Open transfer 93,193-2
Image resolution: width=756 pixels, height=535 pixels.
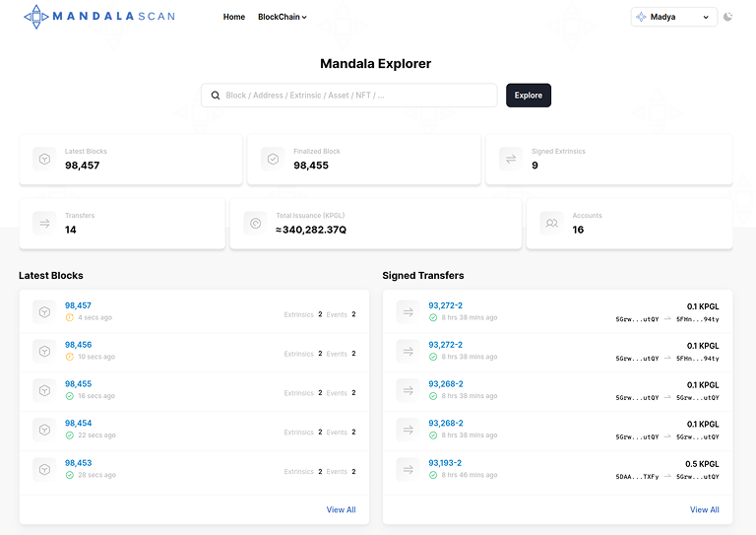pyautogui.click(x=445, y=463)
